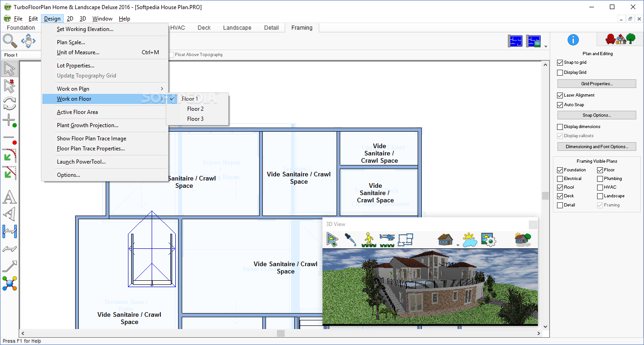
Task: Activate the hand pan tool
Action: [28, 41]
